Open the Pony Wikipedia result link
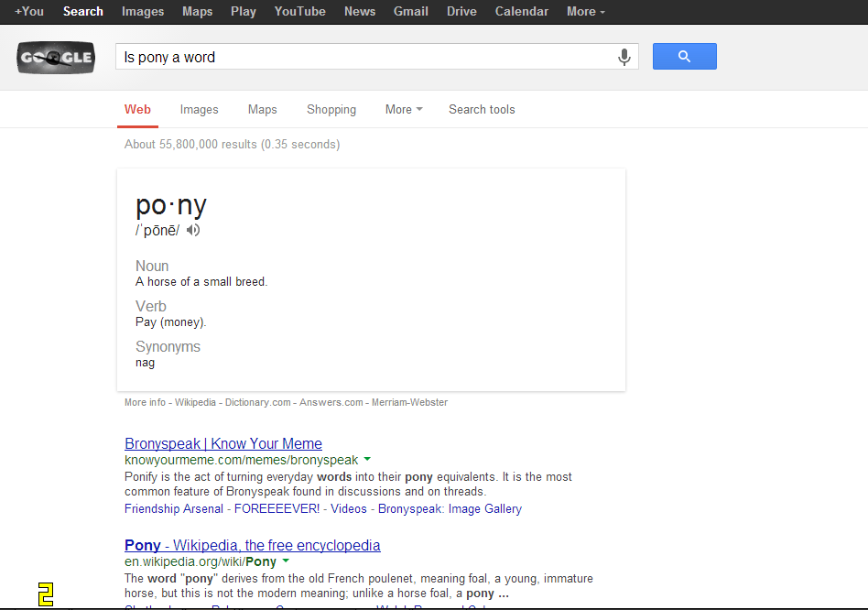 click(253, 545)
